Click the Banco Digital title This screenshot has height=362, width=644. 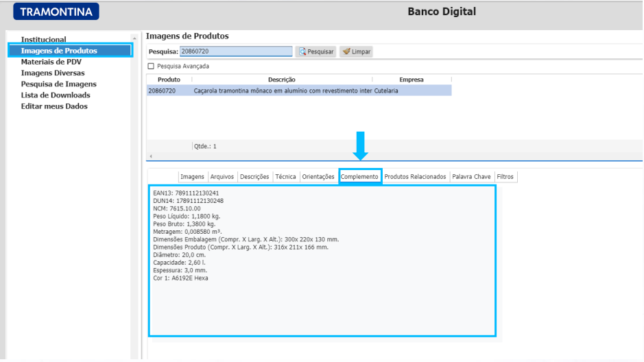(442, 12)
